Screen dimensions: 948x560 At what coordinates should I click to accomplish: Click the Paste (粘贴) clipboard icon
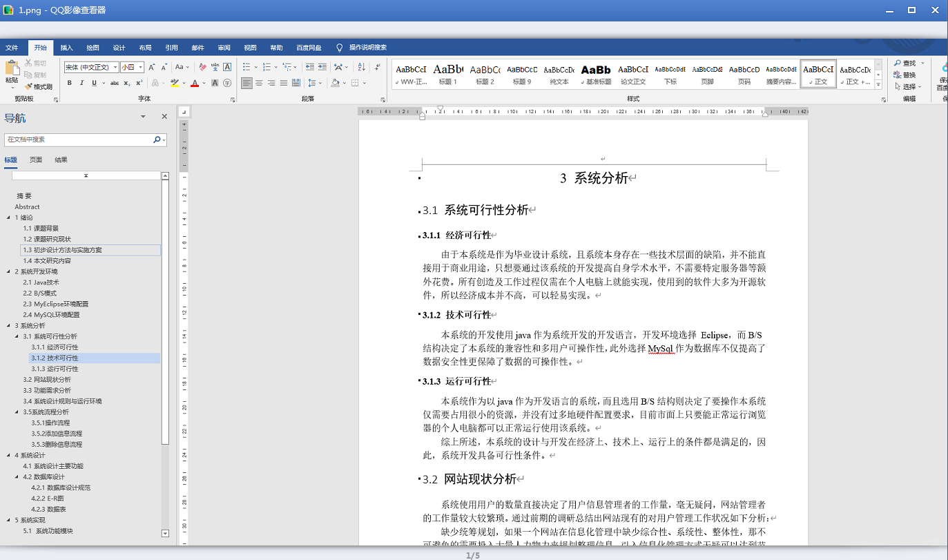coord(12,68)
